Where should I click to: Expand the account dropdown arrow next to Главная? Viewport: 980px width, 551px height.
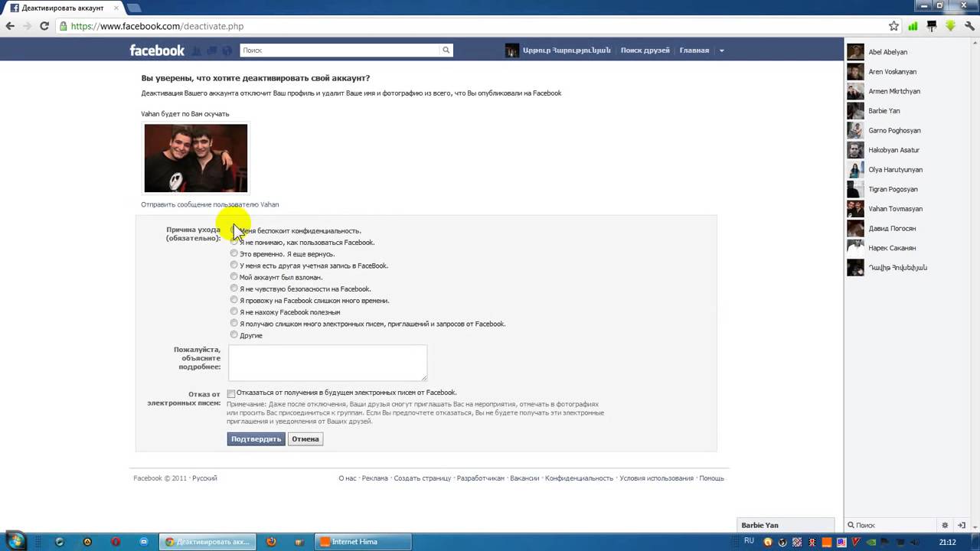click(x=721, y=51)
